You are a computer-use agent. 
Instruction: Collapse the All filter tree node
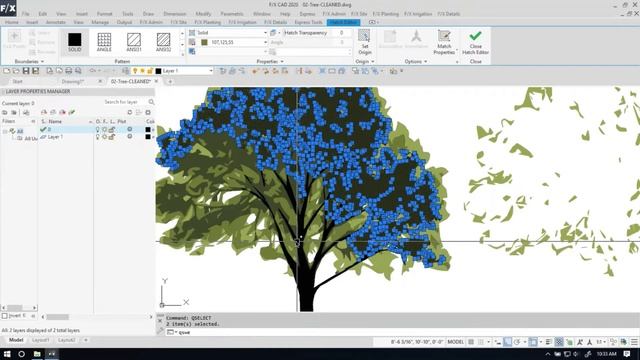coord(5,131)
